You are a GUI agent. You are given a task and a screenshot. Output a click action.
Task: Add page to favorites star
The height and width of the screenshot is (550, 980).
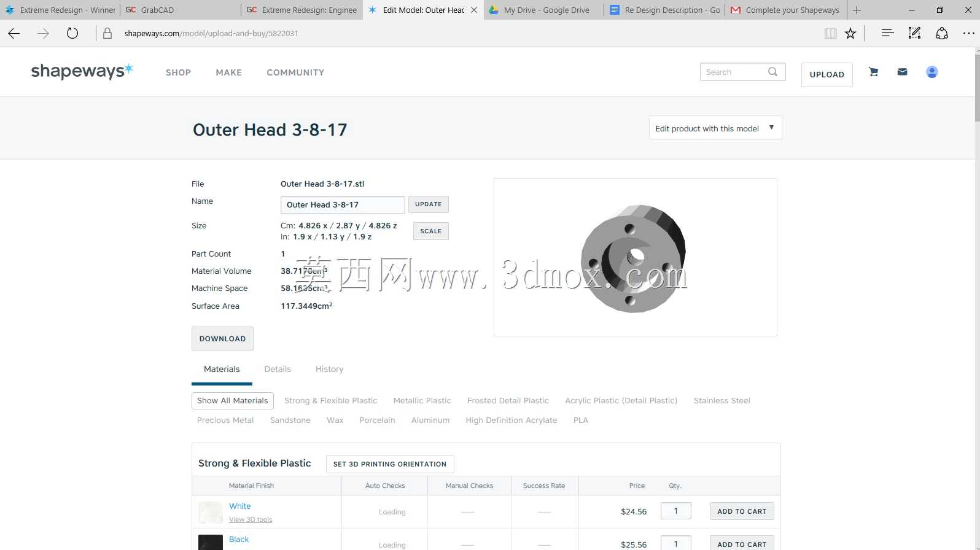[x=850, y=33]
